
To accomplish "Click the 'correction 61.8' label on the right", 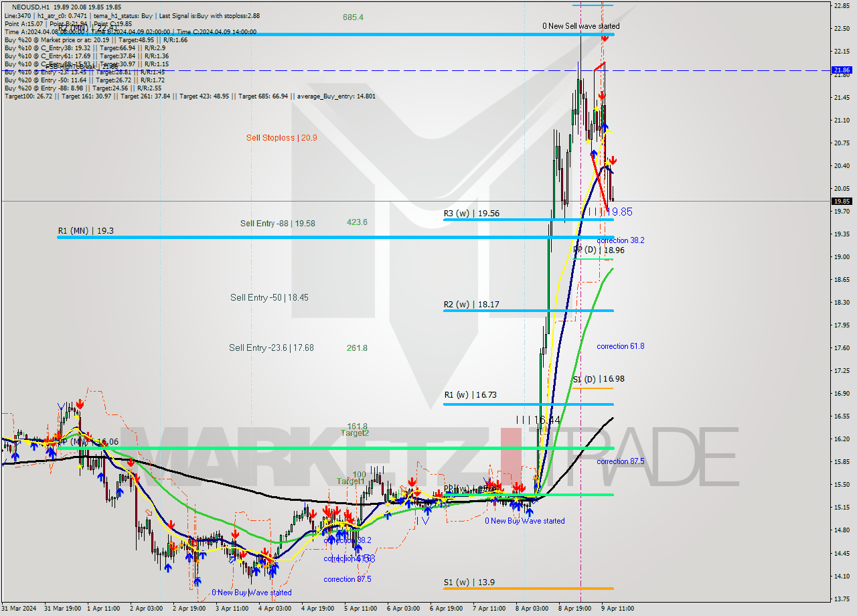I will (621, 346).
